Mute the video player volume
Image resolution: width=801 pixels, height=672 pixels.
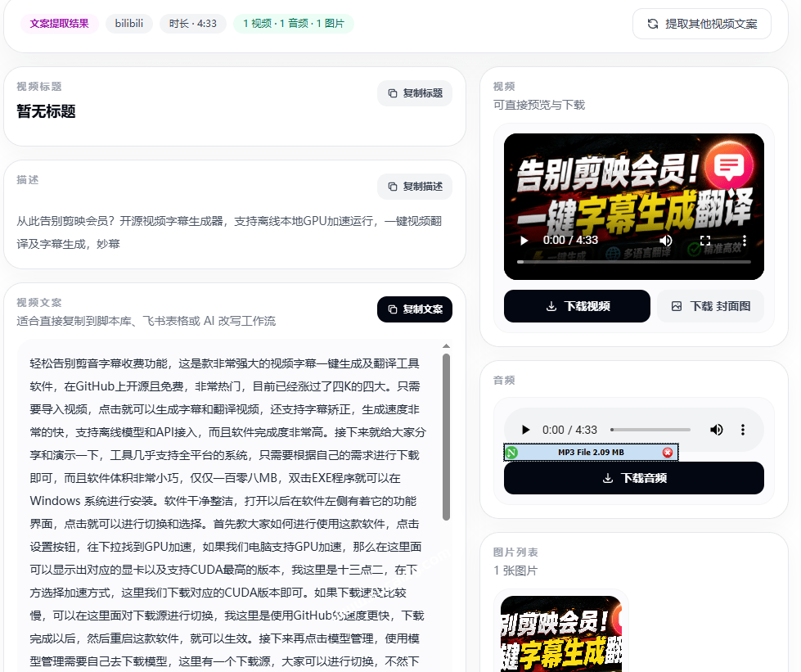pyautogui.click(x=666, y=240)
